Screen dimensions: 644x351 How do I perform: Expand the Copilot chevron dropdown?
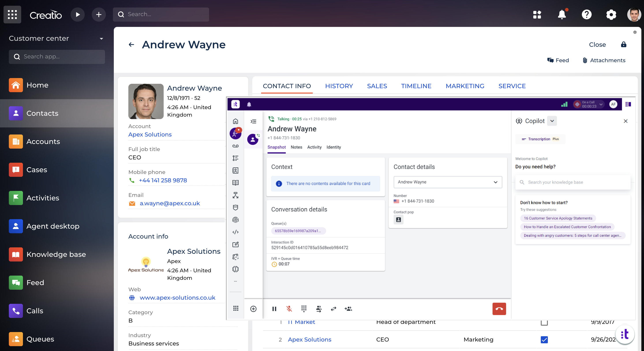tap(552, 121)
